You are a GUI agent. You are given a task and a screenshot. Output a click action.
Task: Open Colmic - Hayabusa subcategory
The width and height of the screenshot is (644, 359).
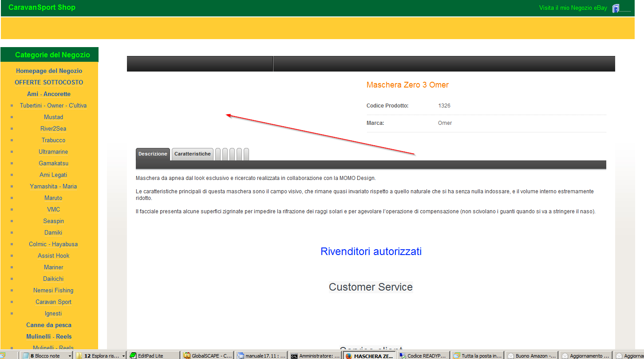tap(53, 244)
